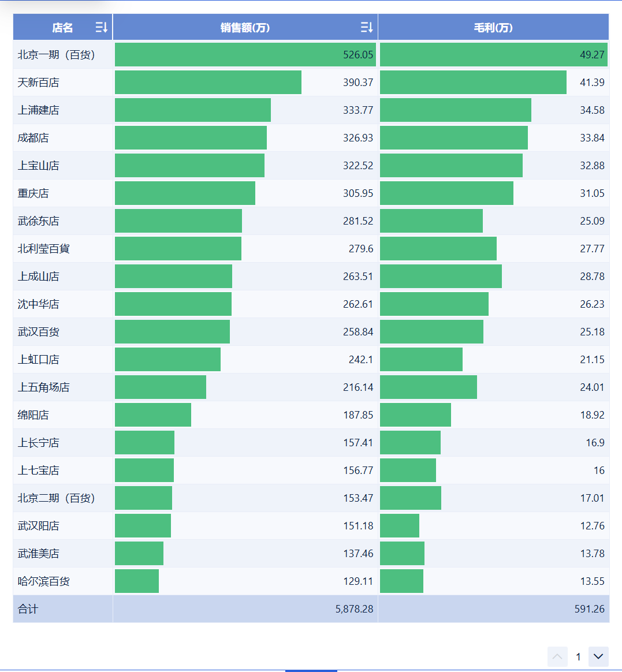Click the 天新百店 store name
This screenshot has height=672, width=622.
tap(38, 83)
